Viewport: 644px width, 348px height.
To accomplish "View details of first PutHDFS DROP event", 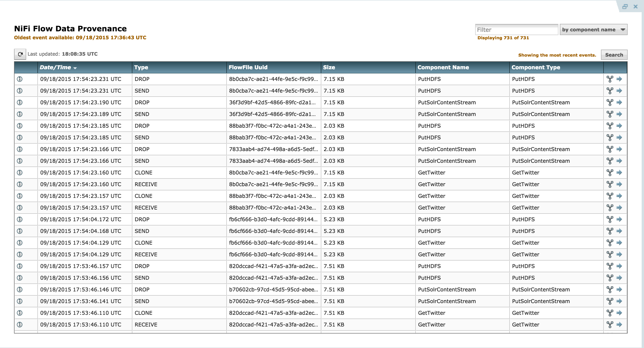I will 19,79.
